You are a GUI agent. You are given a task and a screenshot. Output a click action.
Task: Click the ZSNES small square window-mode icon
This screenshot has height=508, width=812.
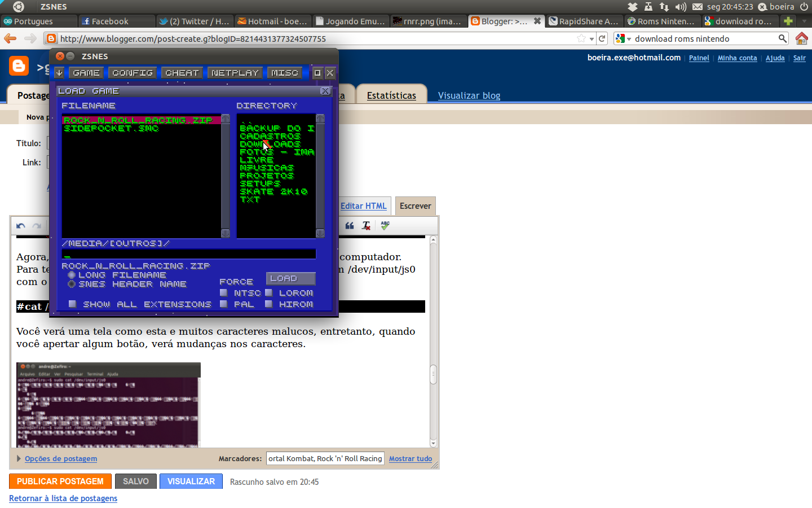(317, 73)
